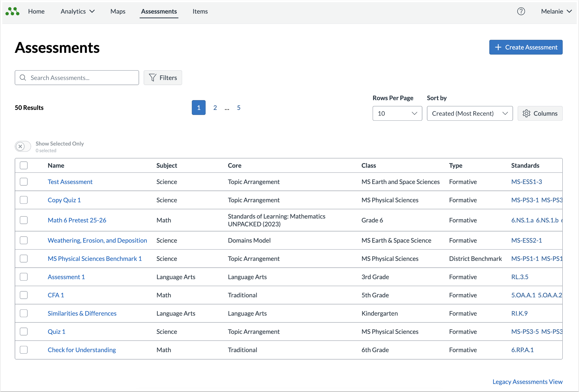This screenshot has width=579, height=392.
Task: Open the Sort by Created dropdown
Action: tap(470, 113)
